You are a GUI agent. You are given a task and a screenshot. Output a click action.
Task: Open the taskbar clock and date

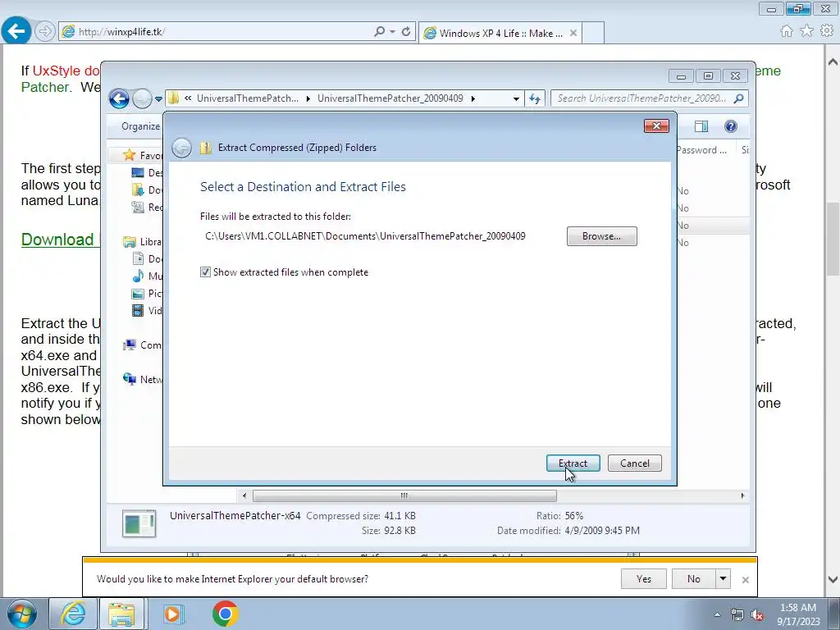(798, 614)
